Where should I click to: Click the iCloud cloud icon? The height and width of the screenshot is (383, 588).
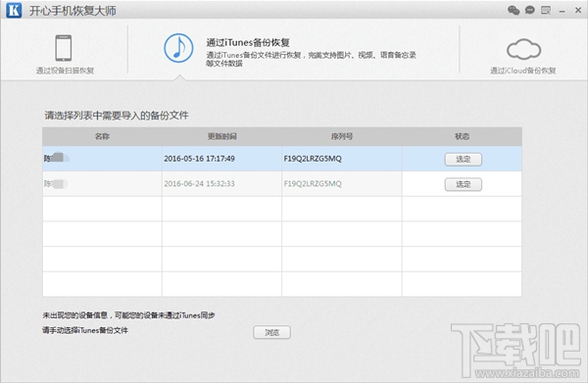coord(523,49)
